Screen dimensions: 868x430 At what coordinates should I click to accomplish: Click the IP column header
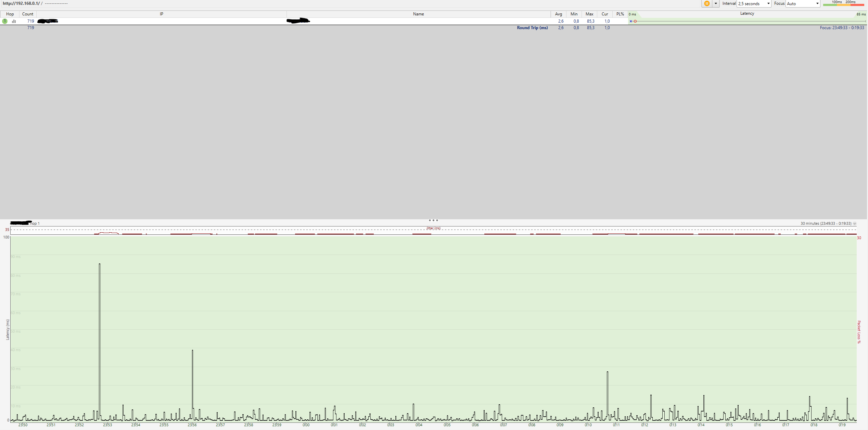[x=161, y=14]
